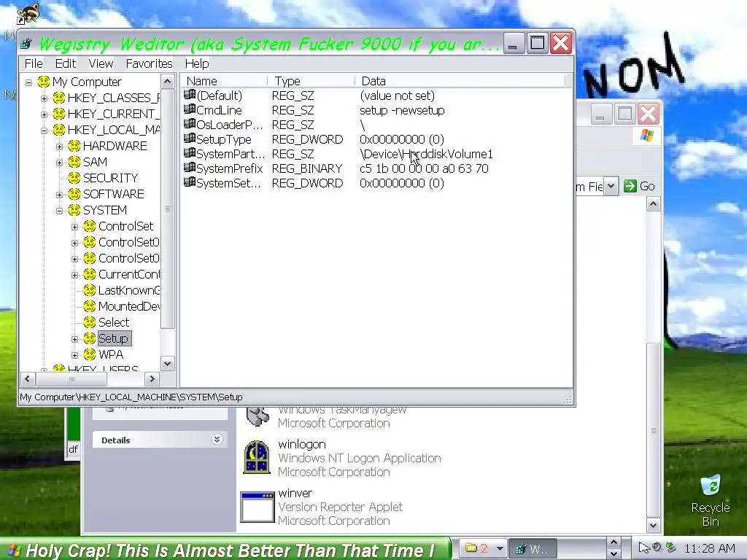Click the tree pane scroll-right arrow
Viewport: 747px width, 560px height.
(x=152, y=379)
